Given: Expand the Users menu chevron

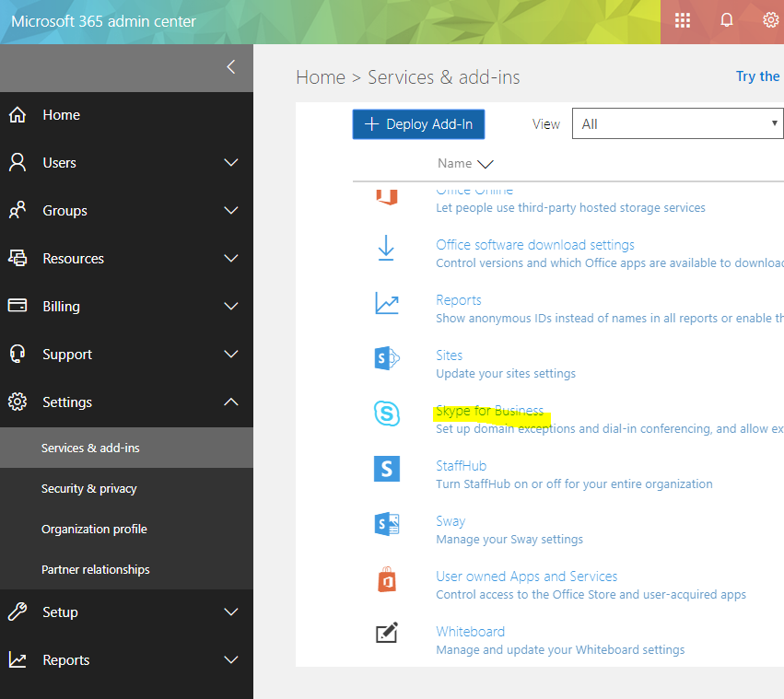Looking at the screenshot, I should (231, 162).
